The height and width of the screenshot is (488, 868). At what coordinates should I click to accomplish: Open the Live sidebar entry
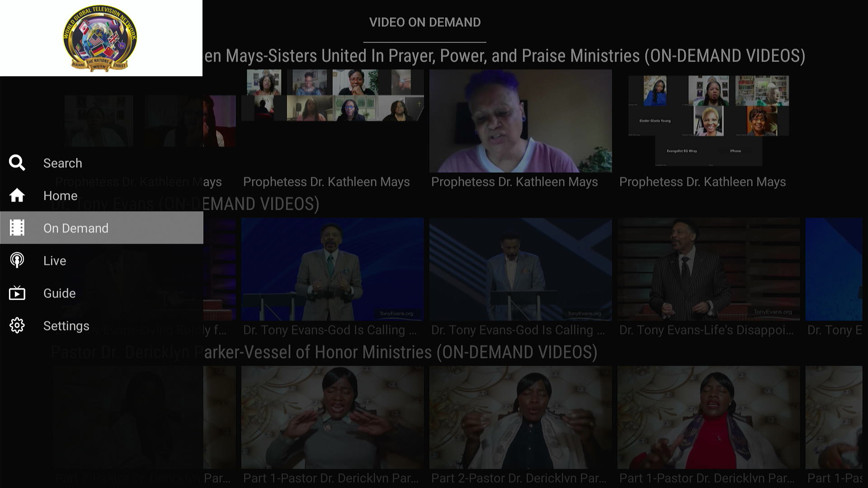coord(54,260)
